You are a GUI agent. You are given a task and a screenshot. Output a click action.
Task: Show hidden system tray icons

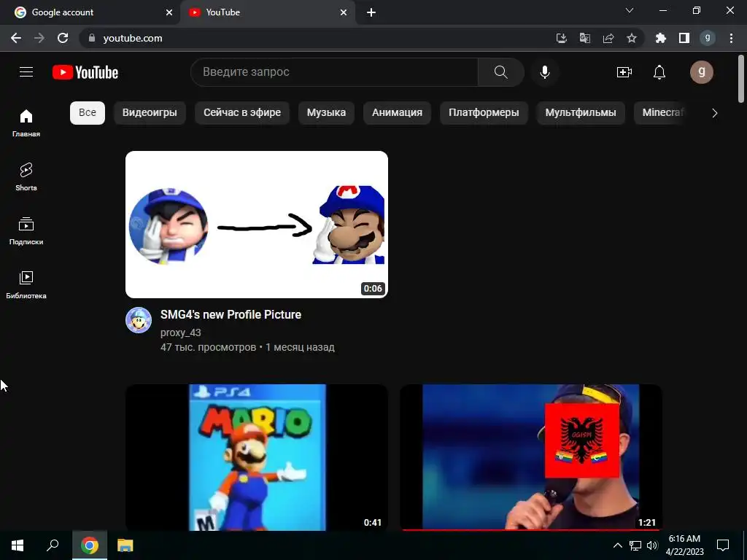tap(617, 545)
